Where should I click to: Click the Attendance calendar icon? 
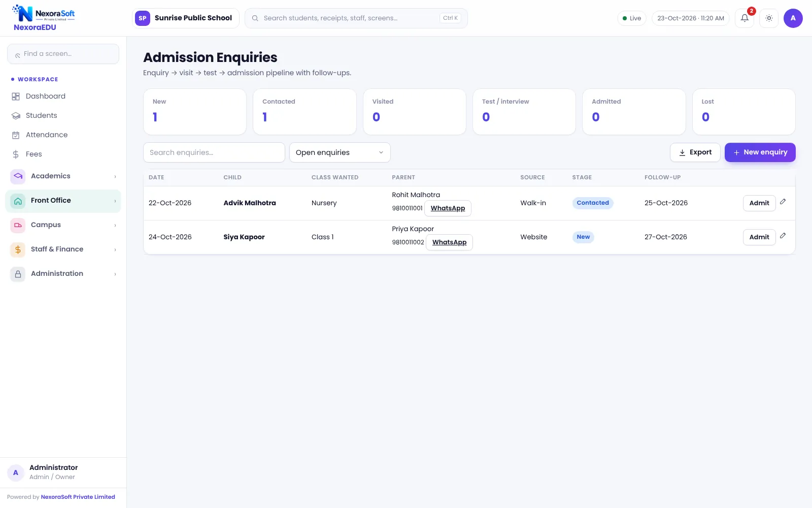pos(16,135)
